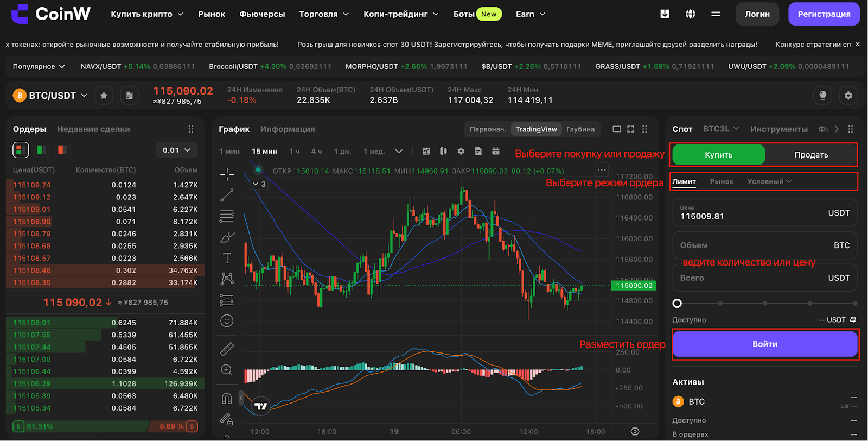This screenshot has height=441, width=868.
Task: Click the save layout icon in chart toolbar
Action: [478, 151]
